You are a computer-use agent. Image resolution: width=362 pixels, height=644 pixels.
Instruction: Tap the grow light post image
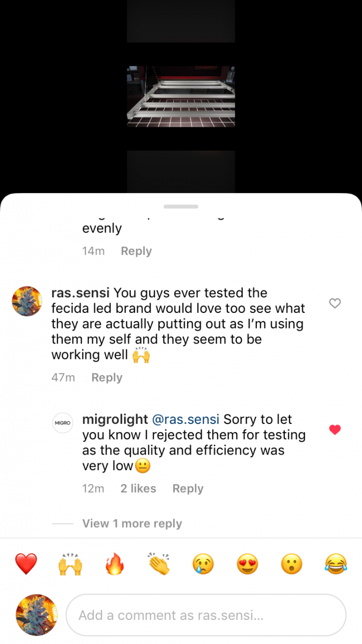click(181, 97)
